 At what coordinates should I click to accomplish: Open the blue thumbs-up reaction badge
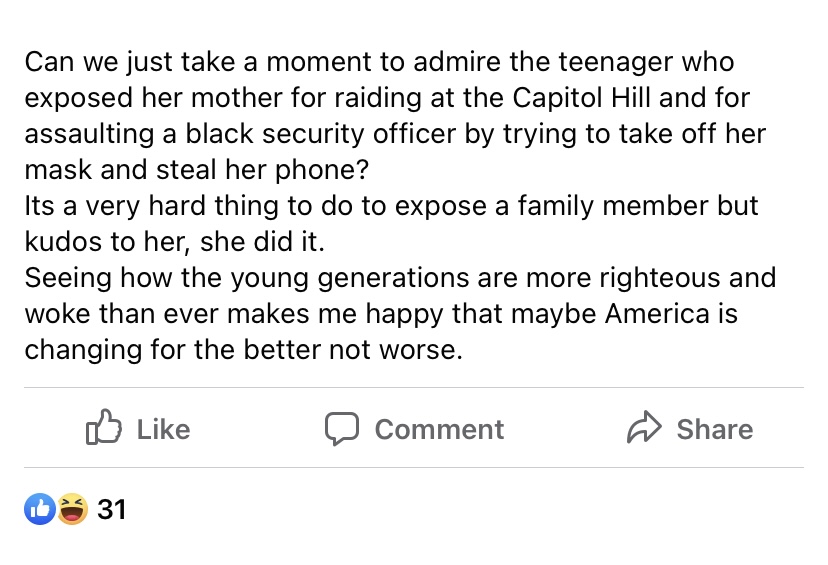(40, 509)
